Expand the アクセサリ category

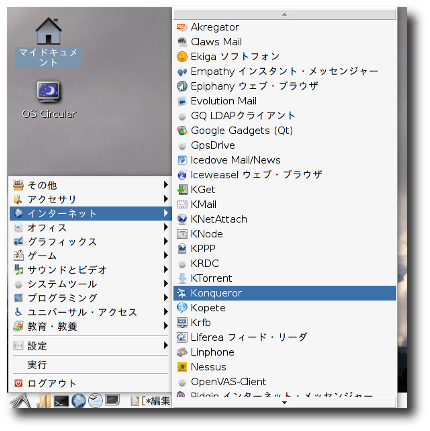click(90, 199)
